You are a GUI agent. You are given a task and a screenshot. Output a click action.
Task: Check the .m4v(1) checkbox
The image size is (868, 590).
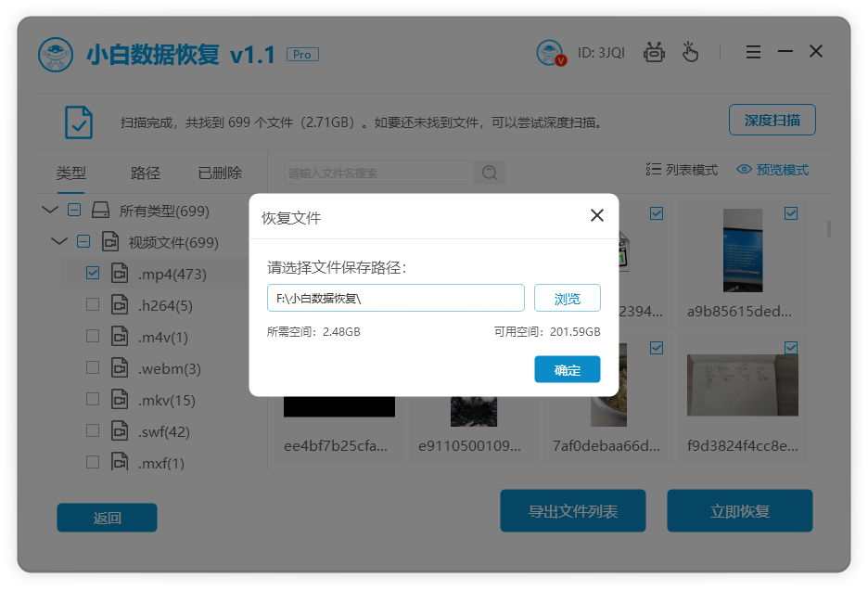93,336
